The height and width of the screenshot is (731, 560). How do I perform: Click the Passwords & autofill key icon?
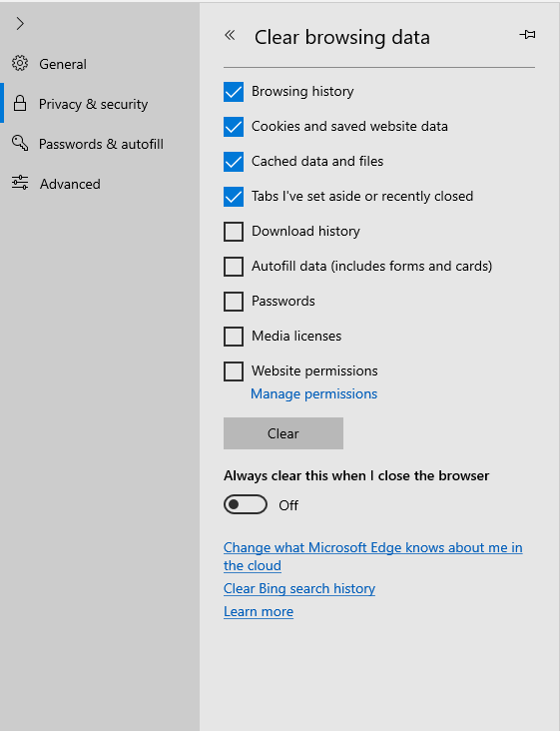point(20,143)
